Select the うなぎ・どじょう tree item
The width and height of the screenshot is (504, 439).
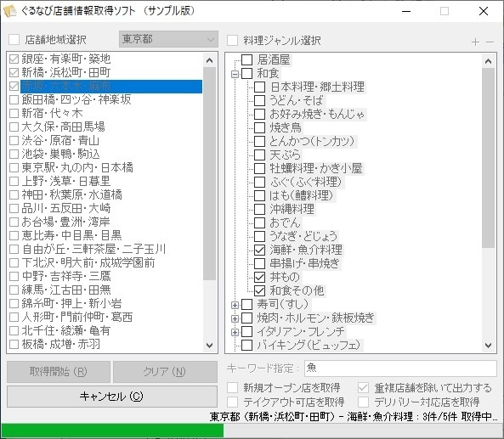[303, 236]
